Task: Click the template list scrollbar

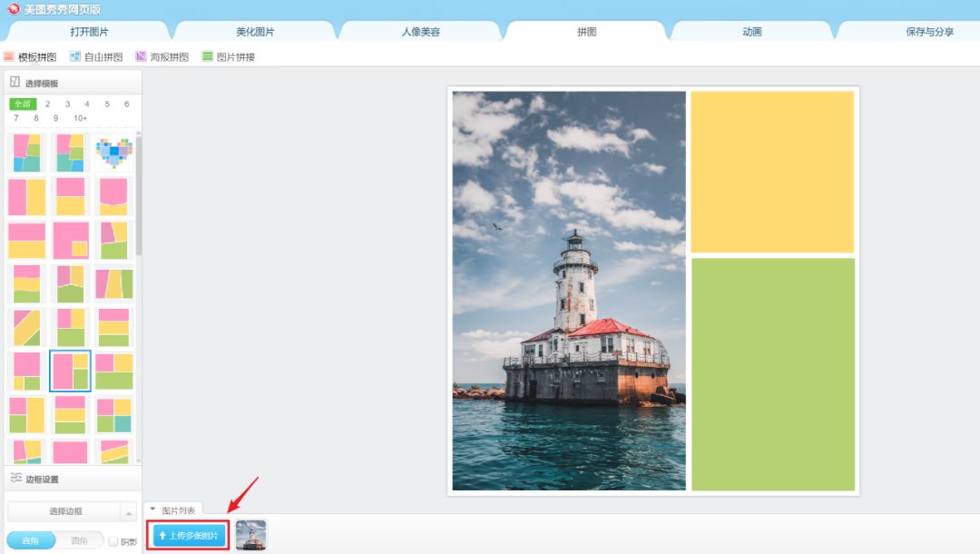Action: click(138, 196)
